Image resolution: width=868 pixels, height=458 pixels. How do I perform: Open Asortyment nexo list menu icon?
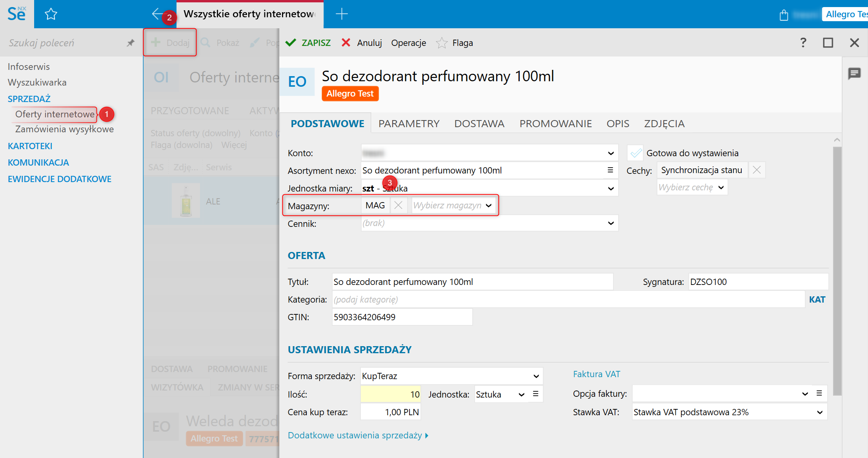coord(610,170)
